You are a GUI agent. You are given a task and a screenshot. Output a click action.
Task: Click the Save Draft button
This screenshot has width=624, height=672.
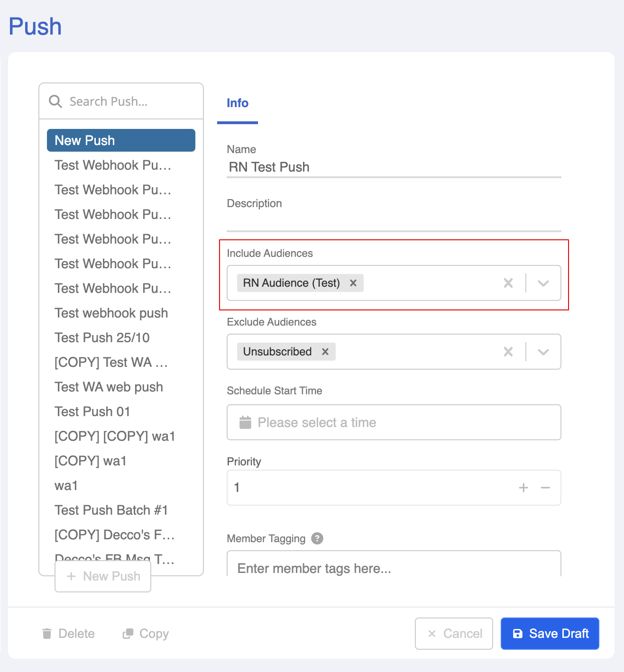pyautogui.click(x=550, y=634)
